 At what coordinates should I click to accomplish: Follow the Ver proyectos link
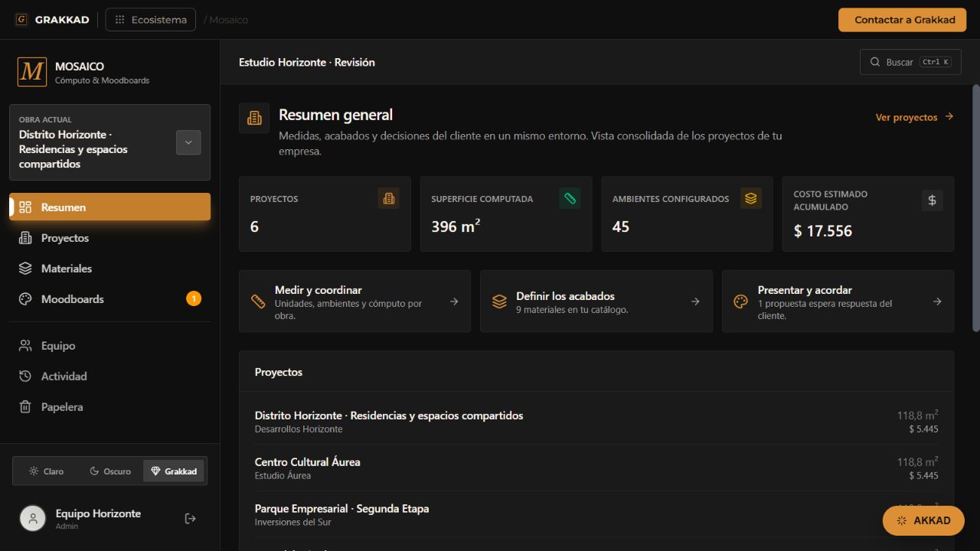tap(914, 117)
